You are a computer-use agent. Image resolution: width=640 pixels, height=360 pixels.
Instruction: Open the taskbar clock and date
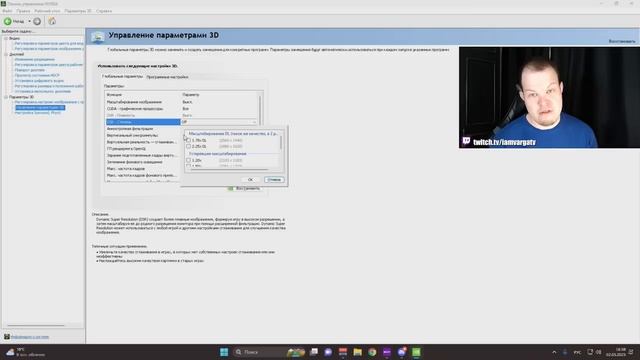coord(616,352)
